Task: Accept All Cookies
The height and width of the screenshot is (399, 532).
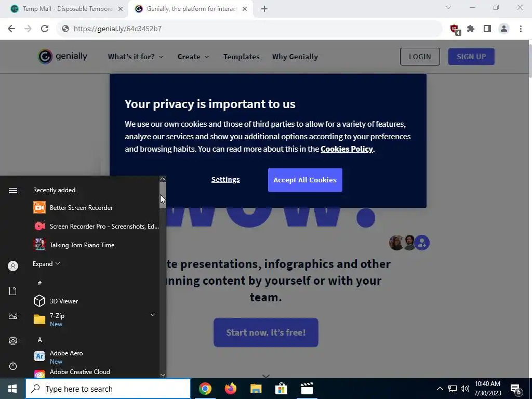Action: point(305,180)
